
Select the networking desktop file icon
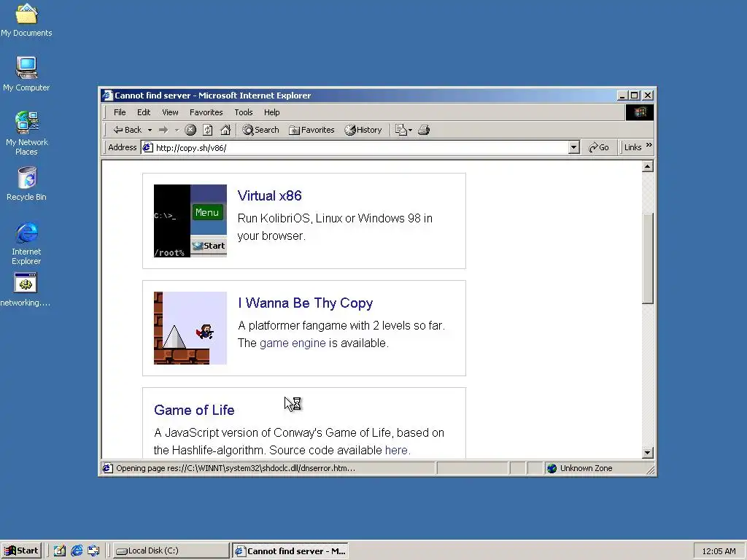click(x=26, y=290)
